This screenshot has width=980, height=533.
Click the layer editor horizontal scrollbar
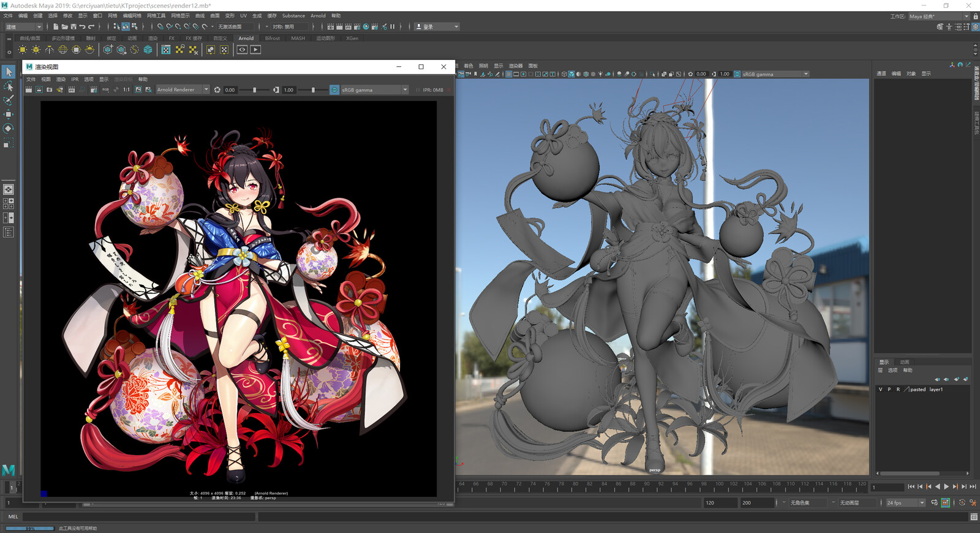point(910,473)
